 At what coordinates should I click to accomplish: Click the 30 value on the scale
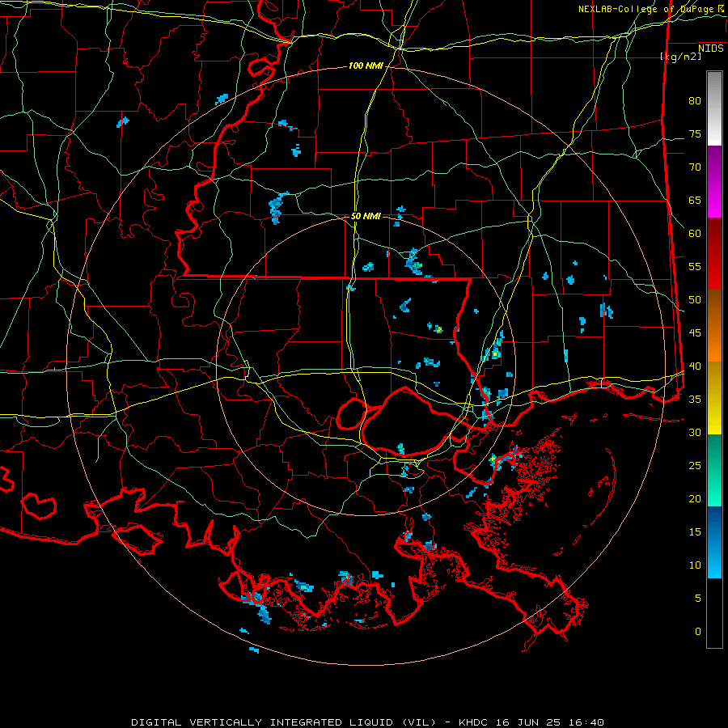click(695, 433)
